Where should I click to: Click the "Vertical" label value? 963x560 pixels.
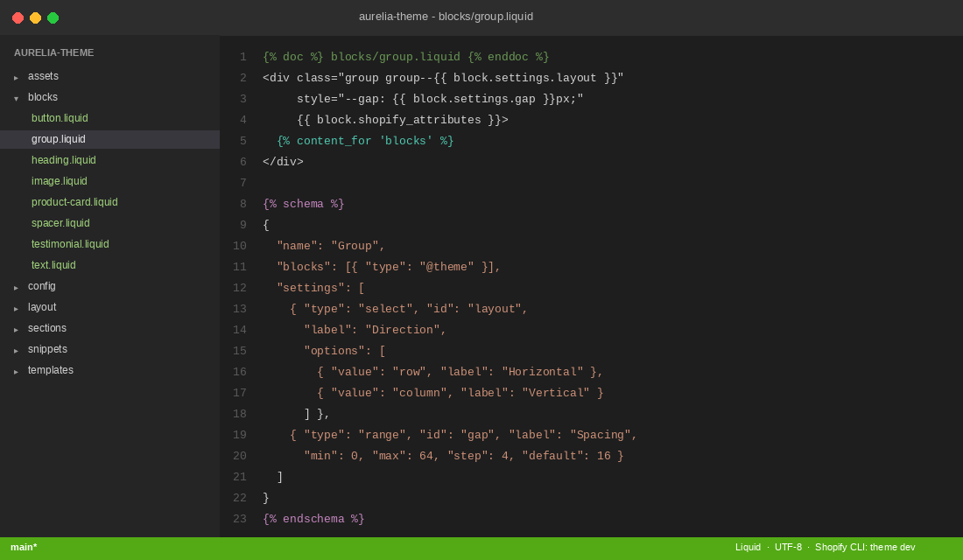pyautogui.click(x=556, y=393)
